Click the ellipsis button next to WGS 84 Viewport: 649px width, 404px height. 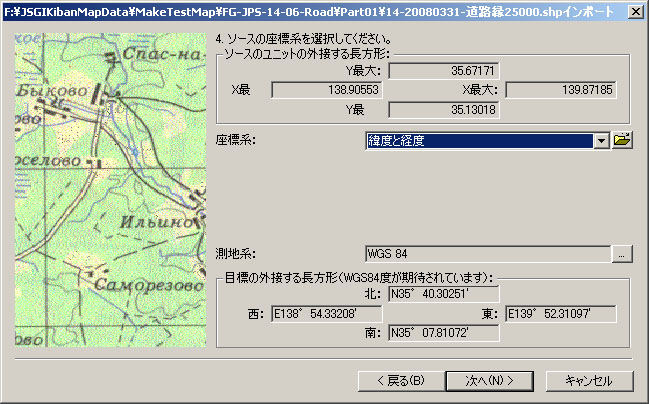pyautogui.click(x=623, y=253)
